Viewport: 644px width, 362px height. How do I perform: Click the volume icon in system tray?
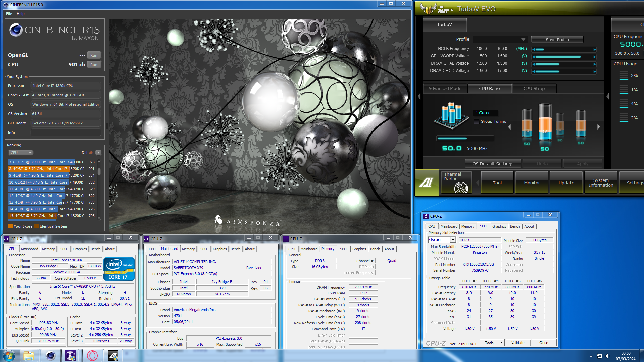pyautogui.click(x=607, y=356)
